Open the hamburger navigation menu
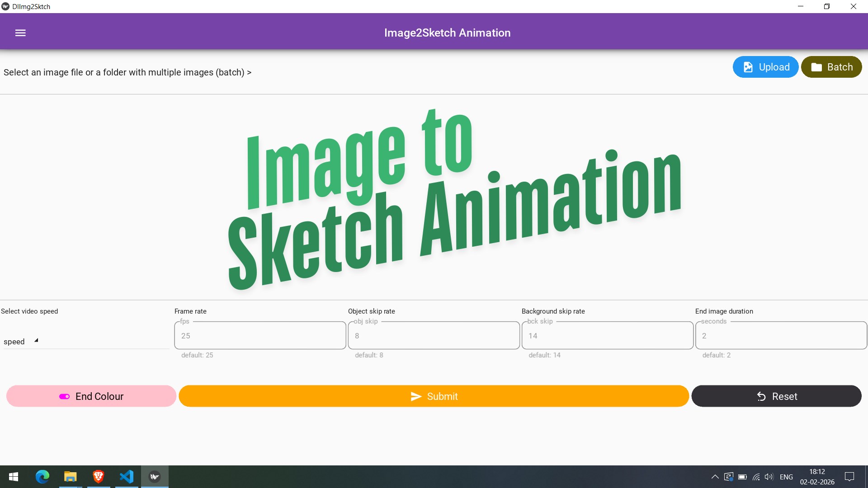Screen dimensions: 868x488 20,33
